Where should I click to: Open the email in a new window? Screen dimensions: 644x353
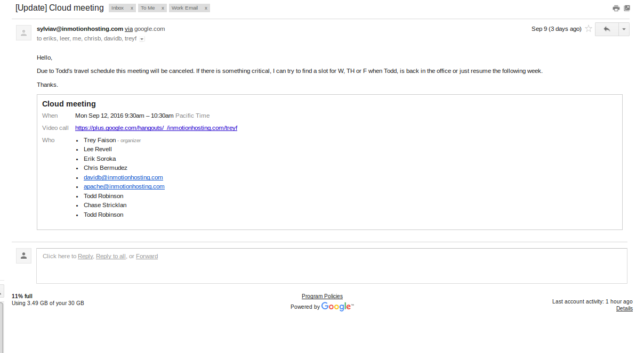click(627, 8)
